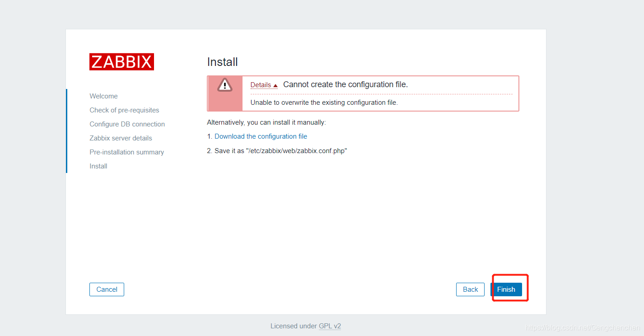The height and width of the screenshot is (336, 644).
Task: Select Pre-installation summary step
Action: coord(126,152)
